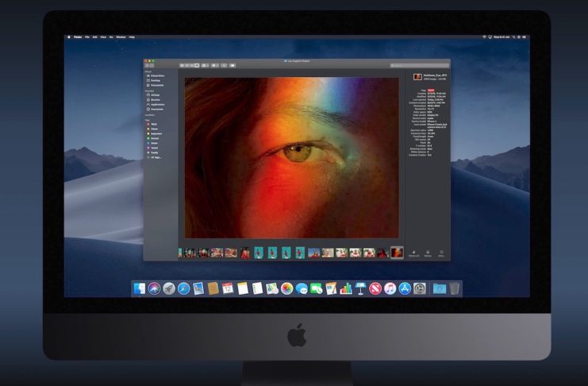Open the Edit menu
Screen dimensions: 588x386
(95, 37)
